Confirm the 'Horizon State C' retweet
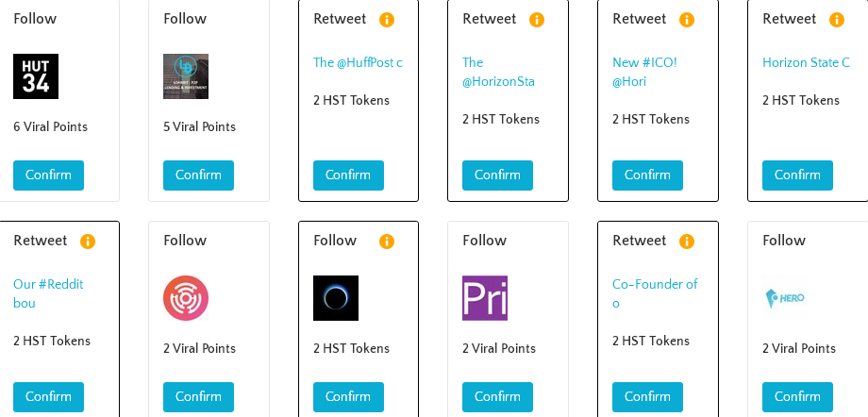Screen dimensions: 868x417 pyautogui.click(x=797, y=175)
